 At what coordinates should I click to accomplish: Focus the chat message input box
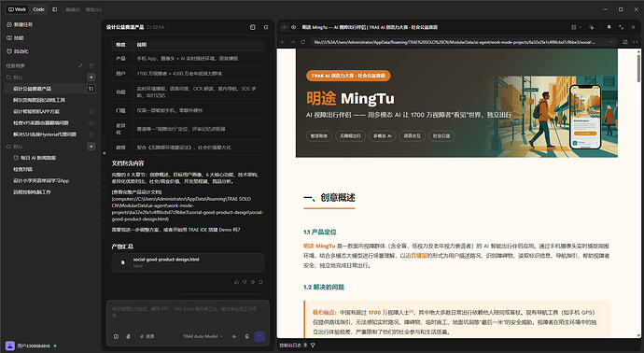[x=188, y=312]
